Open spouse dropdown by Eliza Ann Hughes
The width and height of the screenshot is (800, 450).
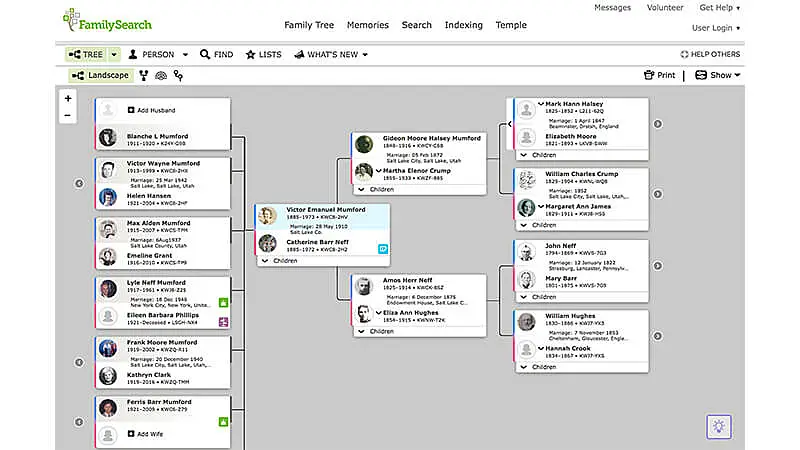(379, 313)
